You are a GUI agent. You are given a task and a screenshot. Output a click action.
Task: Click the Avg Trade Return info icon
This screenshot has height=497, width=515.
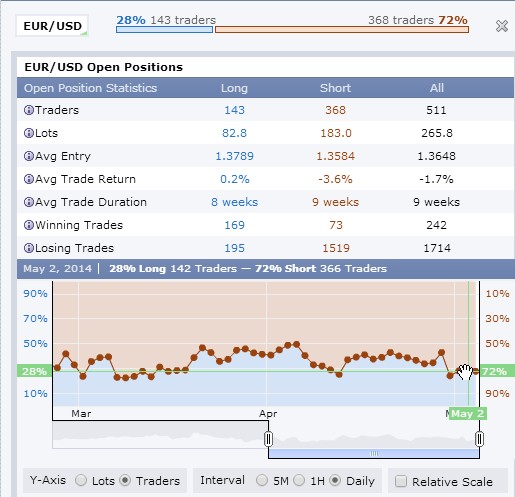29,179
